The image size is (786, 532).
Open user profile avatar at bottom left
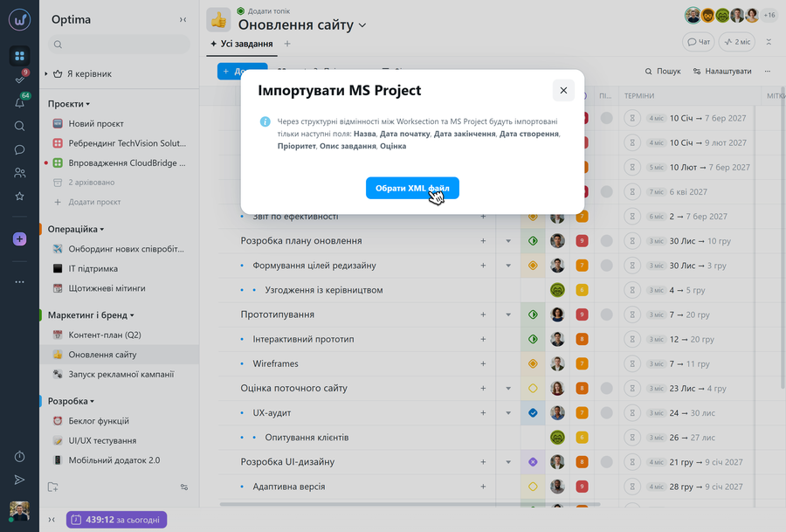[x=19, y=511]
